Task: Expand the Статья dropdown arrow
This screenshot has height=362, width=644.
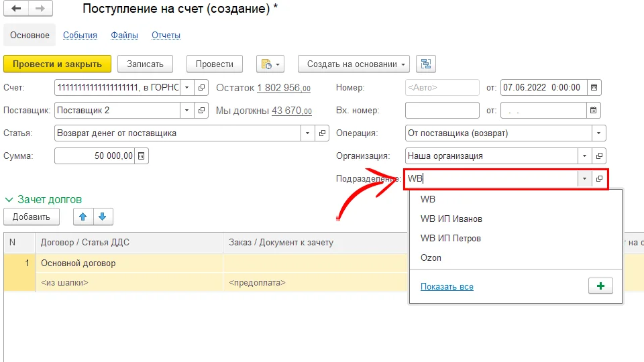Action: tap(308, 133)
